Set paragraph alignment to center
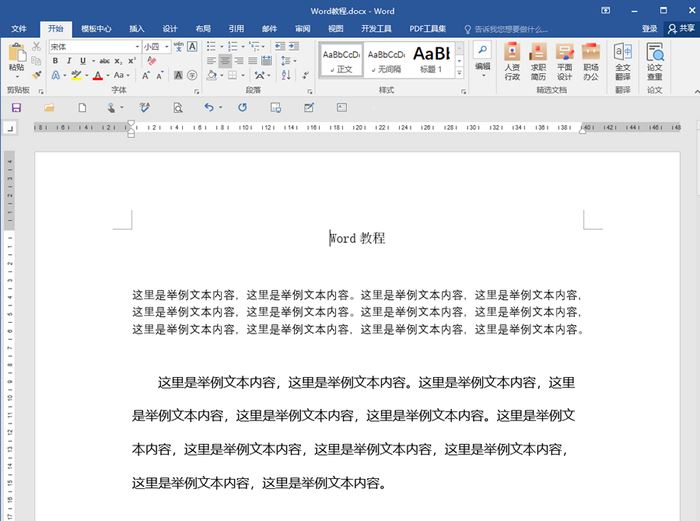 tap(225, 61)
